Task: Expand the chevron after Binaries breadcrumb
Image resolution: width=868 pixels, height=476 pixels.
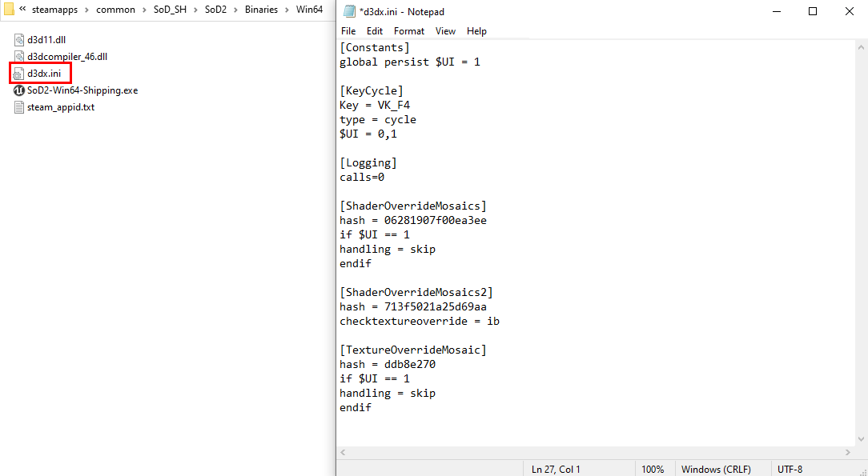Action: pos(286,10)
